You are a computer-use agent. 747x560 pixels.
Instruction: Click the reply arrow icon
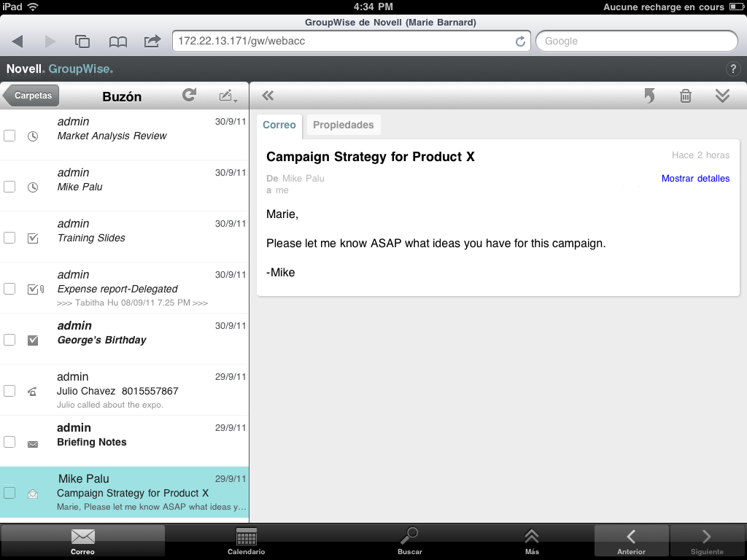pos(649,96)
